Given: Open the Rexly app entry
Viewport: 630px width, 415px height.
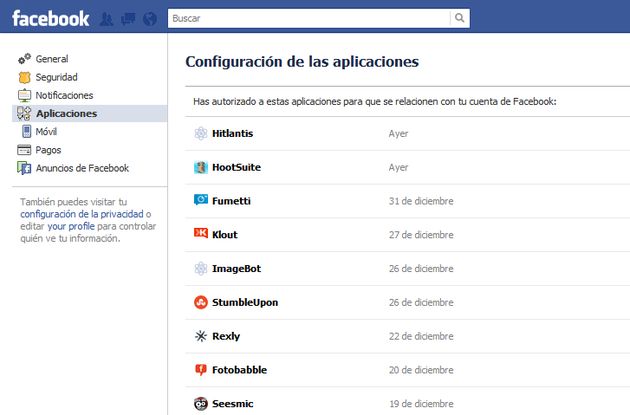Looking at the screenshot, I should 226,336.
